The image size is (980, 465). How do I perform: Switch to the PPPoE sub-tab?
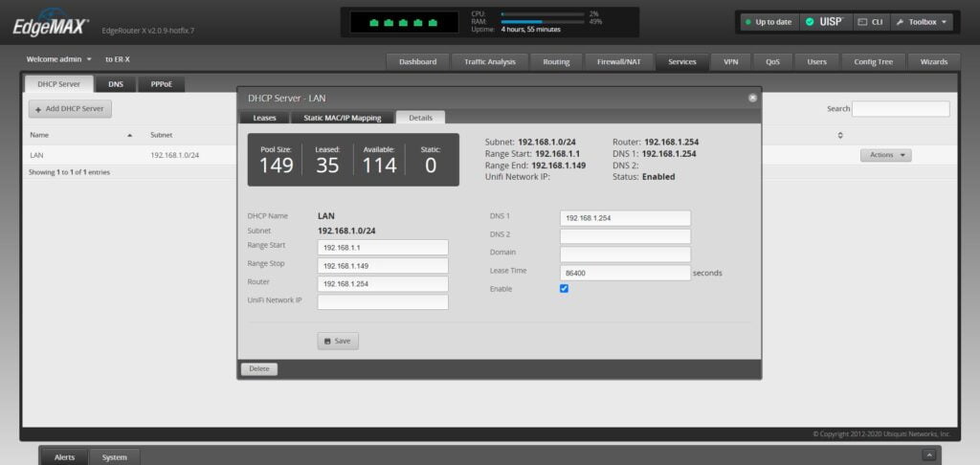click(x=161, y=84)
